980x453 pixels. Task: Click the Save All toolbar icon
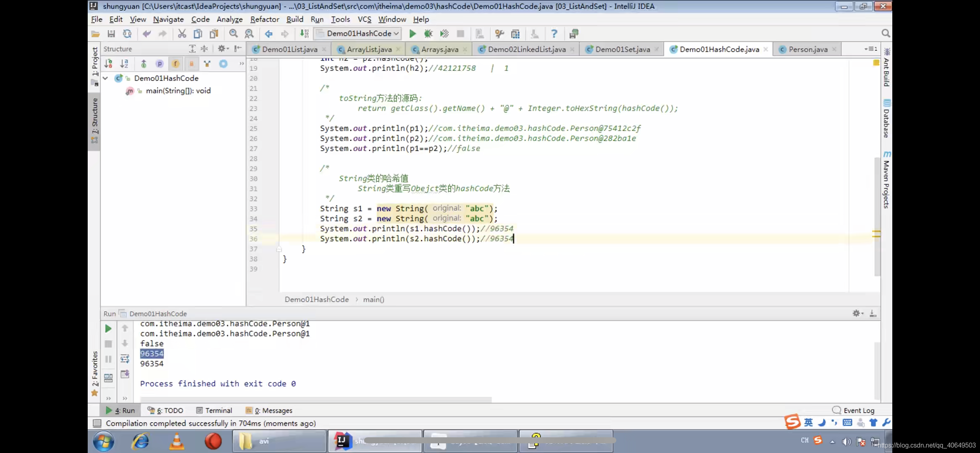[111, 34]
